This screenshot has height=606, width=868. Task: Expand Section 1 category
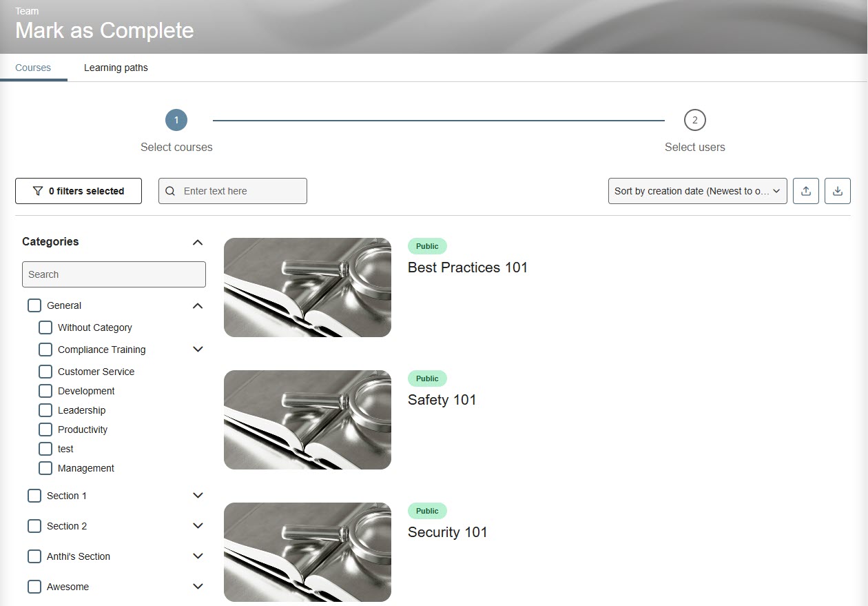tap(198, 496)
